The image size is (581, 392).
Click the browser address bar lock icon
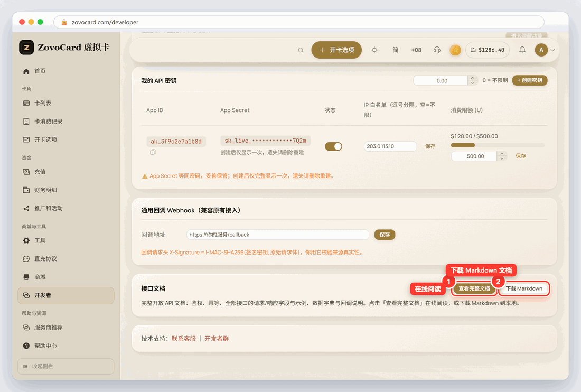[64, 22]
